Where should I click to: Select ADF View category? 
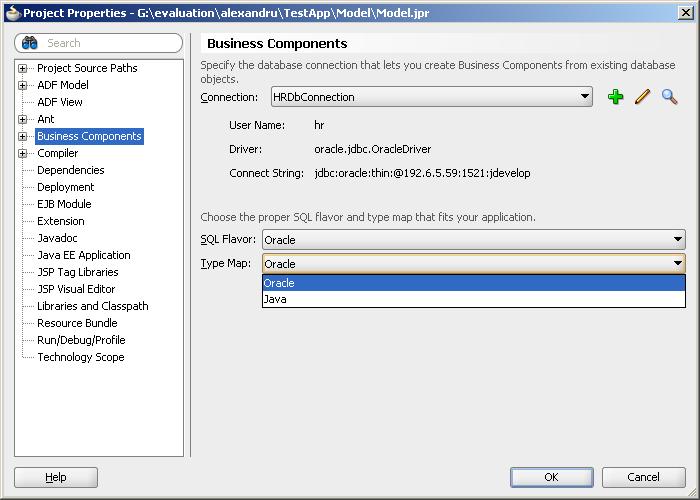(x=60, y=102)
